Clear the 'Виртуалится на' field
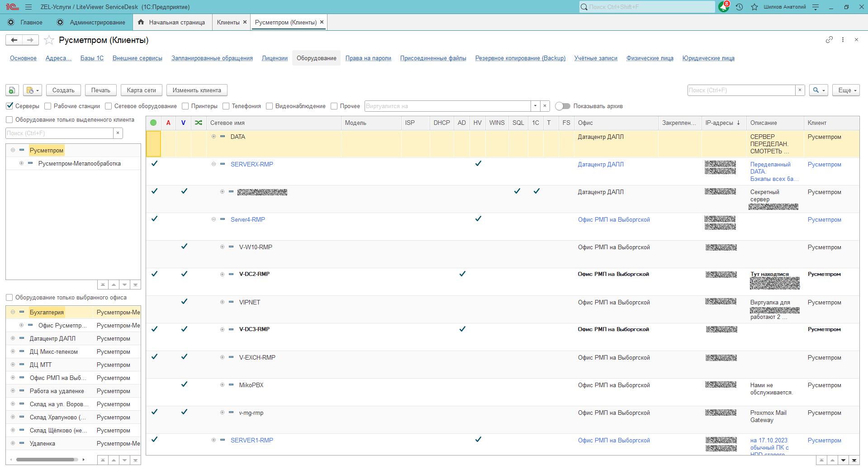Screen dimensions: 868x470 pyautogui.click(x=545, y=106)
